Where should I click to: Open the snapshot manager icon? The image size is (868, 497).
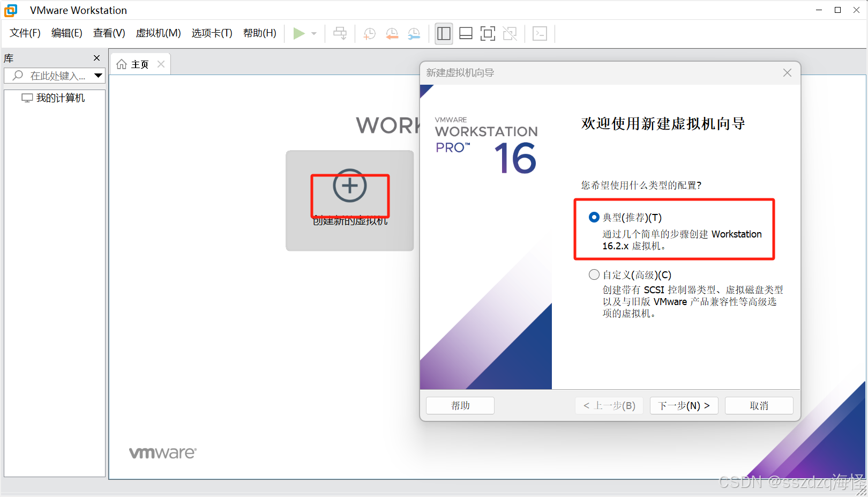tap(414, 34)
